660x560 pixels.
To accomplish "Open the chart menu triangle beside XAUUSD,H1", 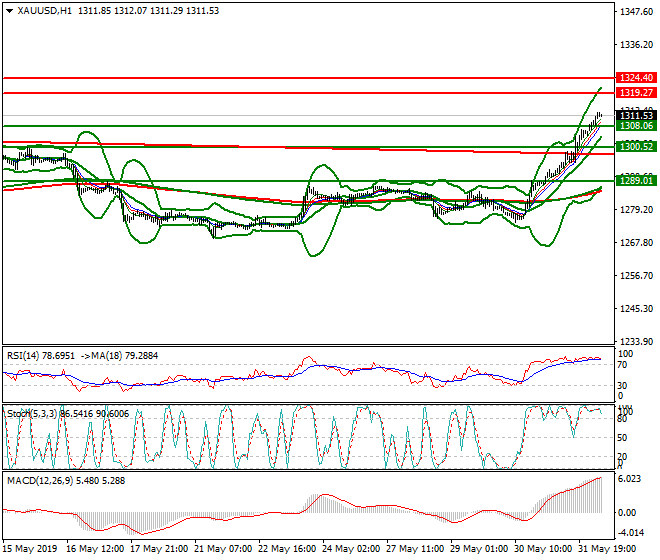I will tap(9, 11).
